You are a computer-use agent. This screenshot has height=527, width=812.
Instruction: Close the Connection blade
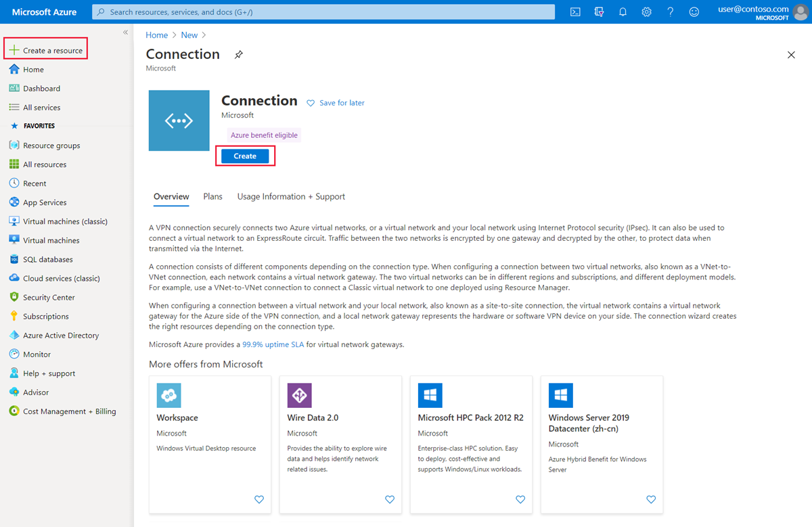(x=791, y=55)
